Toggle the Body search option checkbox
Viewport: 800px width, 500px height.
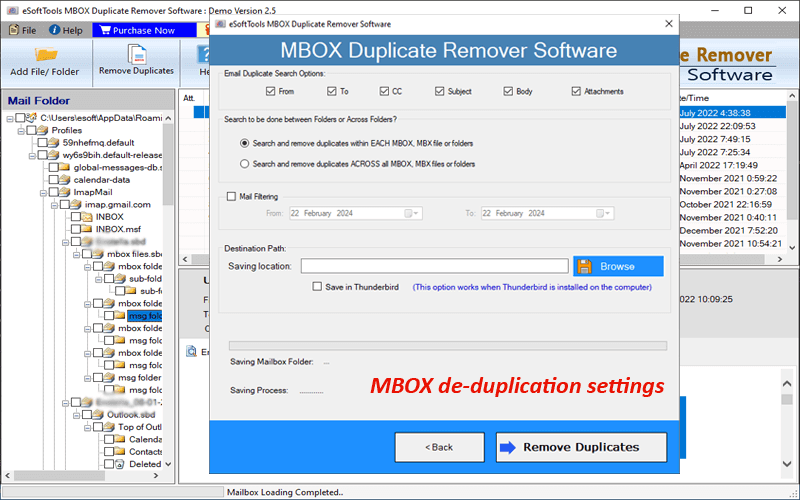pos(508,91)
